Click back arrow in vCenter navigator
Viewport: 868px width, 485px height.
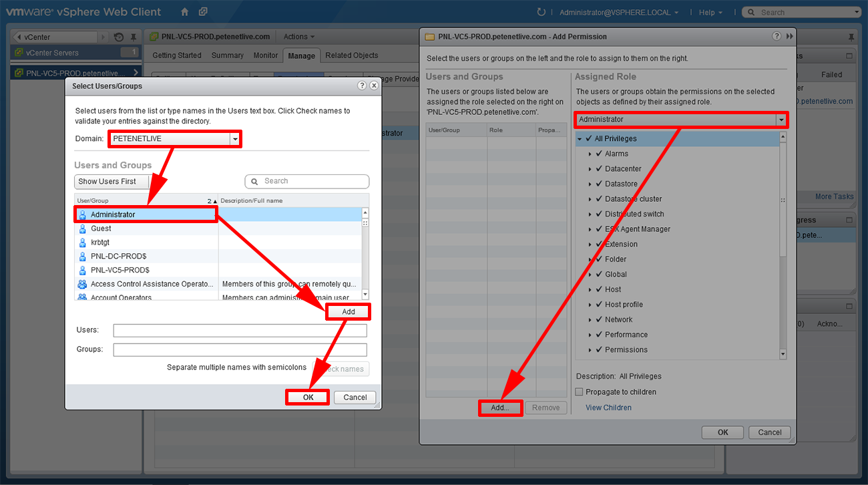click(x=17, y=37)
